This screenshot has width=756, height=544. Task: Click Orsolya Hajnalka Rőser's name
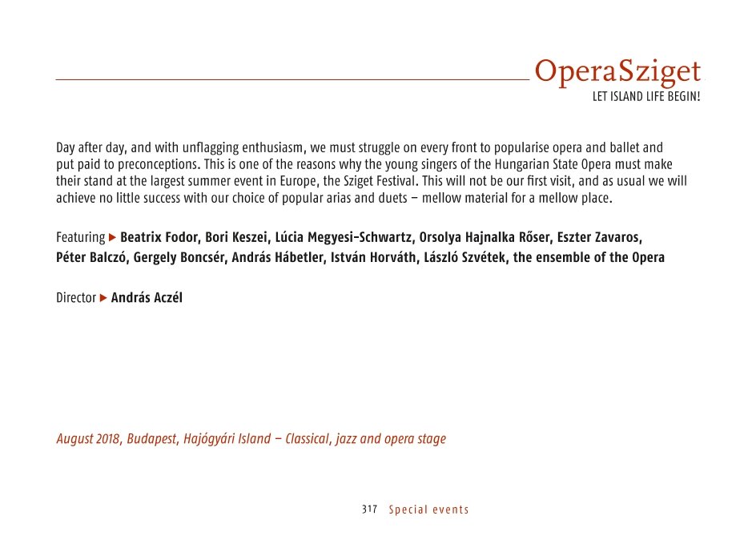point(485,237)
